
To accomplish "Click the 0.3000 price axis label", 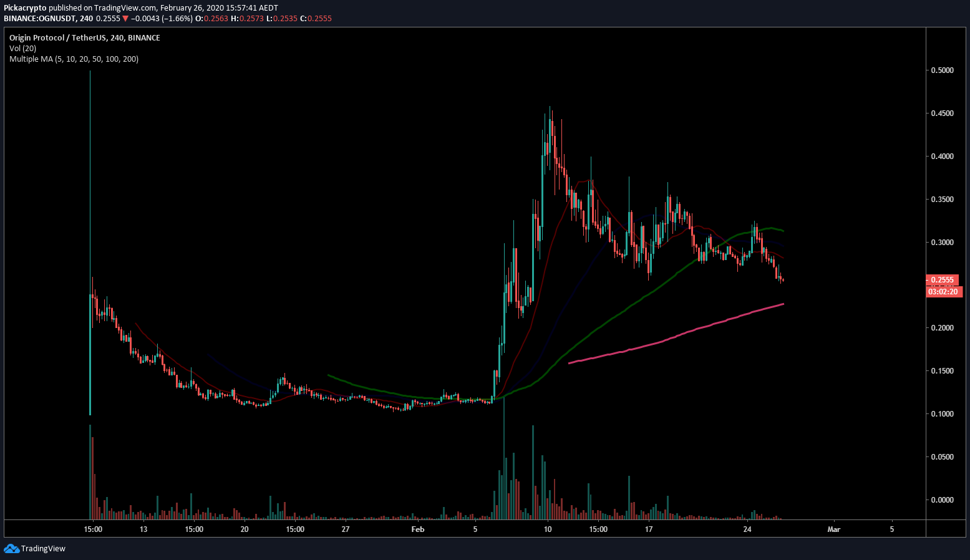I will click(x=942, y=243).
